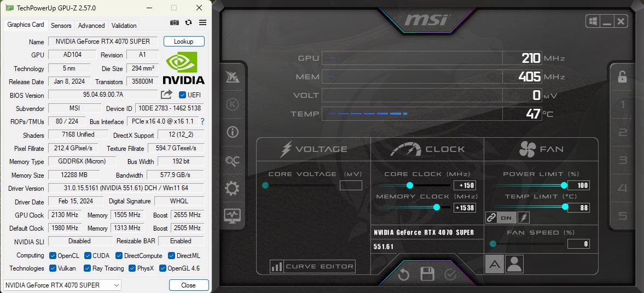Click the lightning bolt priority icon

[x=523, y=218]
